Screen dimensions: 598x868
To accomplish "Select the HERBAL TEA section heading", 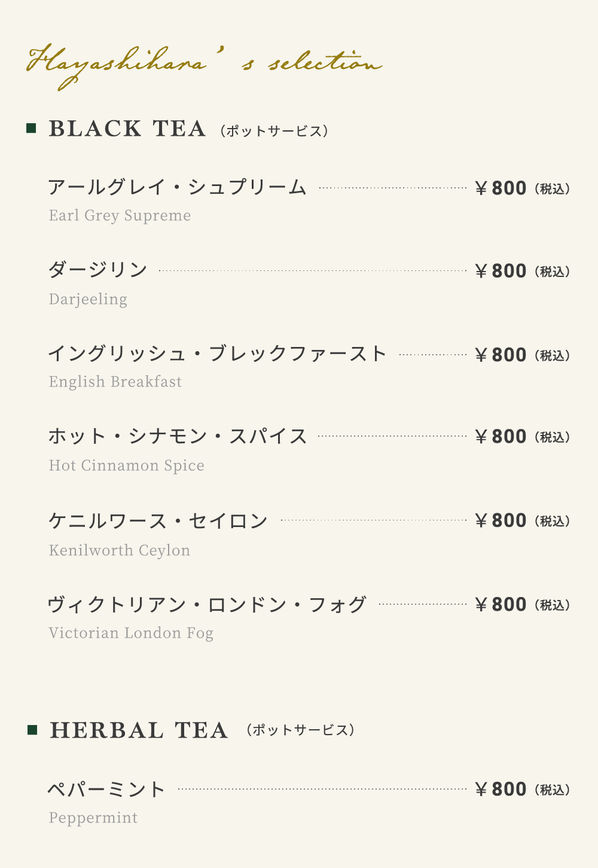I will tap(139, 730).
